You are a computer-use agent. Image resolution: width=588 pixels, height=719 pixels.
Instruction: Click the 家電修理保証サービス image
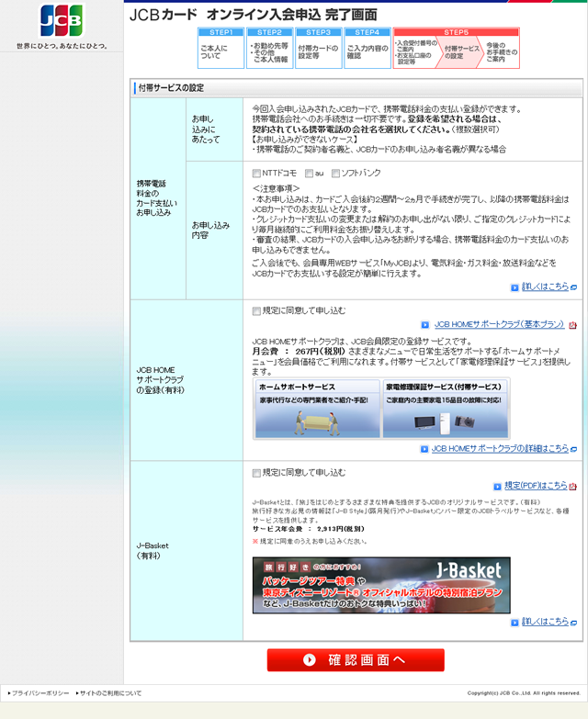pos(445,408)
